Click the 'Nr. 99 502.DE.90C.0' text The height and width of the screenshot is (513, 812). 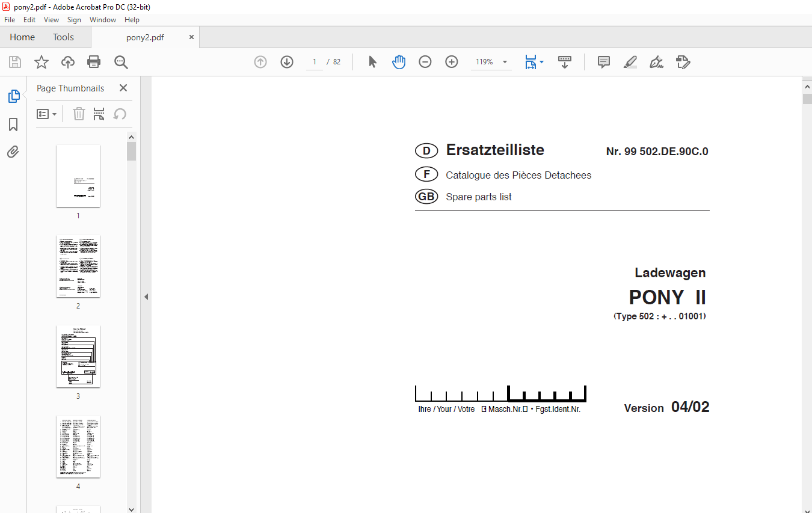[x=657, y=152]
